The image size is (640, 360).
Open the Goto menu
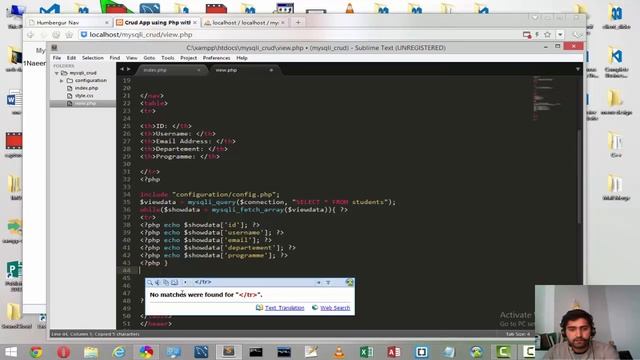(x=149, y=58)
